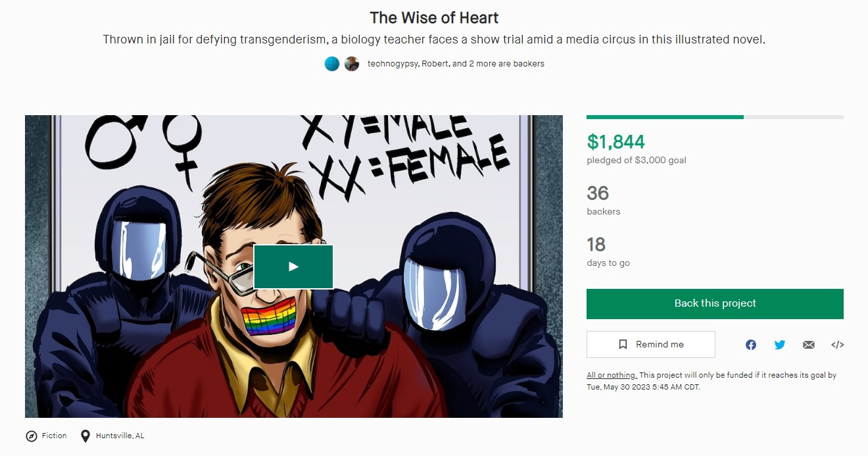868x456 pixels.
Task: Click the bookmark icon in Remind me
Action: [623, 345]
